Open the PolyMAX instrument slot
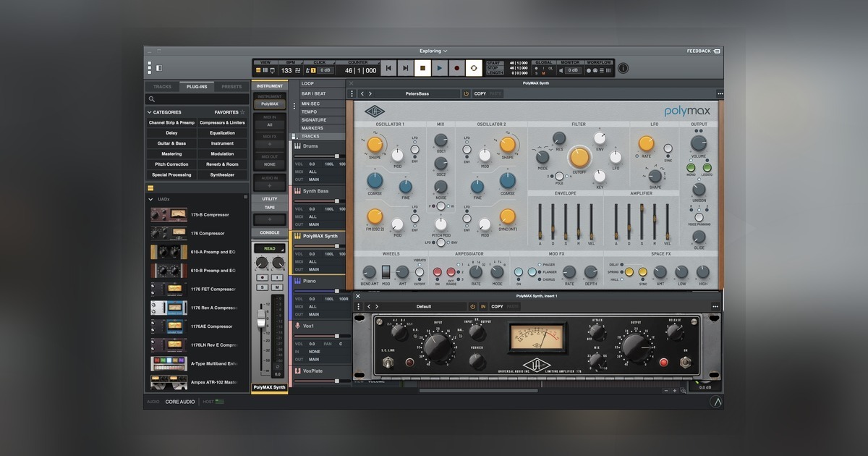868x456 pixels. [x=269, y=104]
